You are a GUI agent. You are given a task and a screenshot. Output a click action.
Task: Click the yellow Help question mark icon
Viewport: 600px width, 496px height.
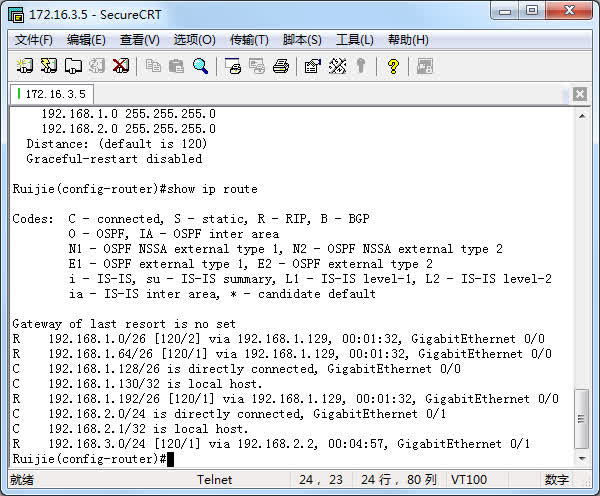tap(393, 66)
